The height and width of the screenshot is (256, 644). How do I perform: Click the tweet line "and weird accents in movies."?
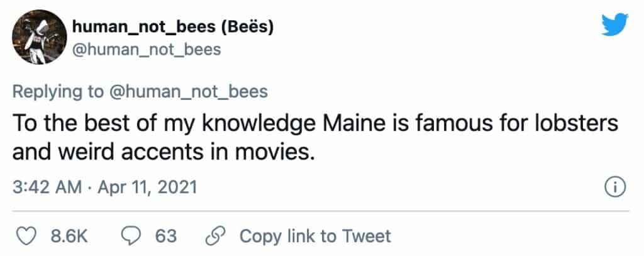(163, 153)
